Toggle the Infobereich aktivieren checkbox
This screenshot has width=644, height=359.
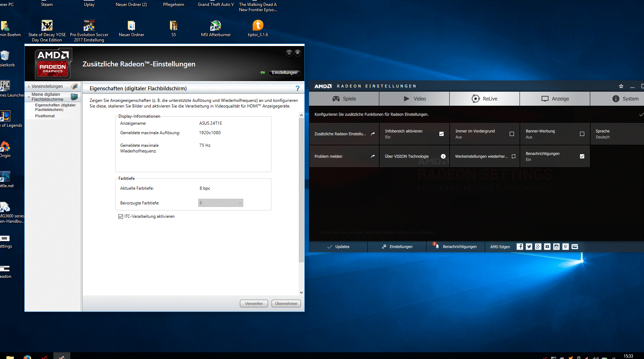tap(442, 134)
